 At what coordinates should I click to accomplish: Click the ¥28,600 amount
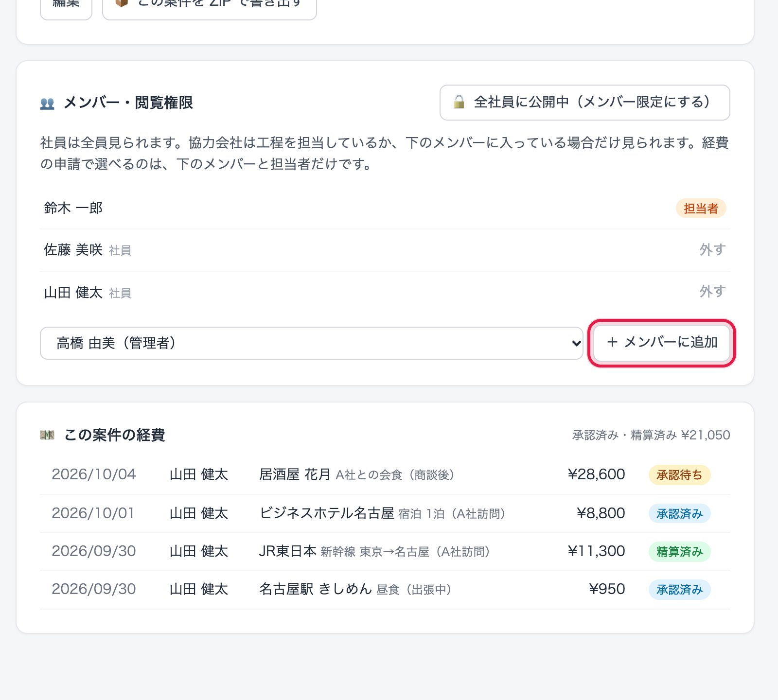coord(596,474)
